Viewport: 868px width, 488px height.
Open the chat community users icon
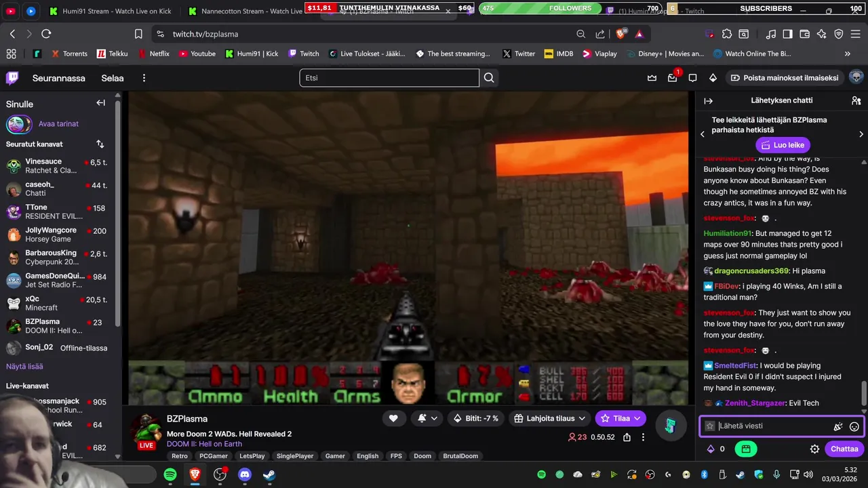[856, 100]
